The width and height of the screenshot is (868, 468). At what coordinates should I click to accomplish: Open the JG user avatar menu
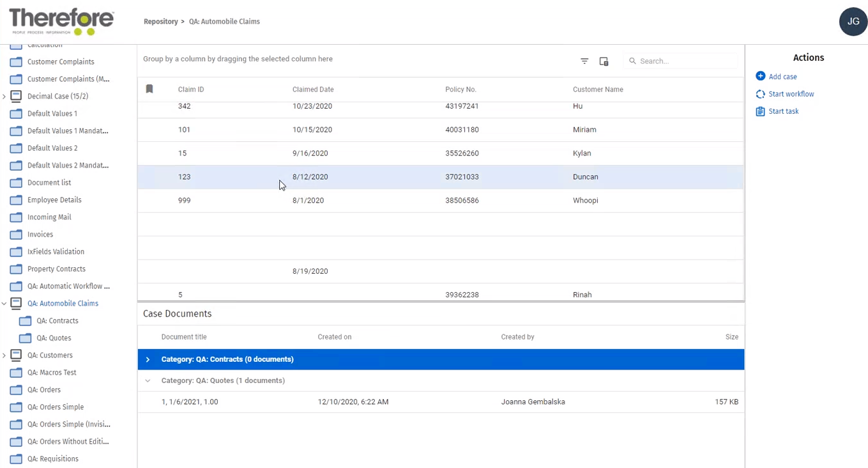click(x=853, y=22)
